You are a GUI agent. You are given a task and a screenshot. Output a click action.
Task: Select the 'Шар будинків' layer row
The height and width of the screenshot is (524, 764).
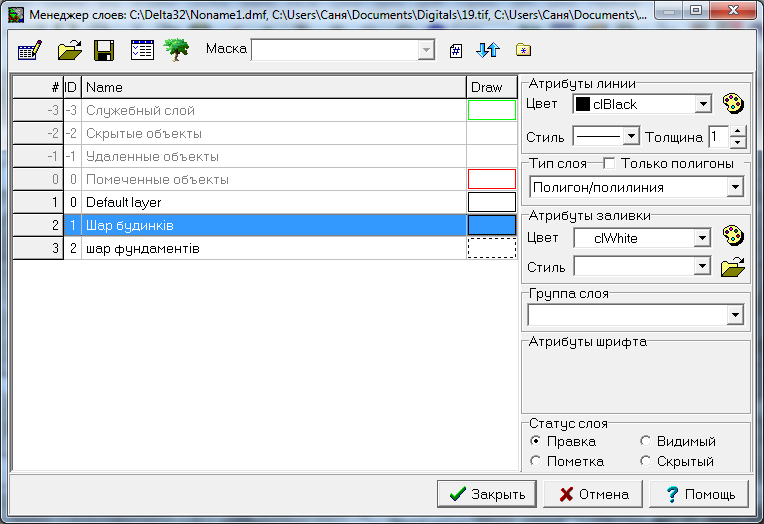click(266, 225)
